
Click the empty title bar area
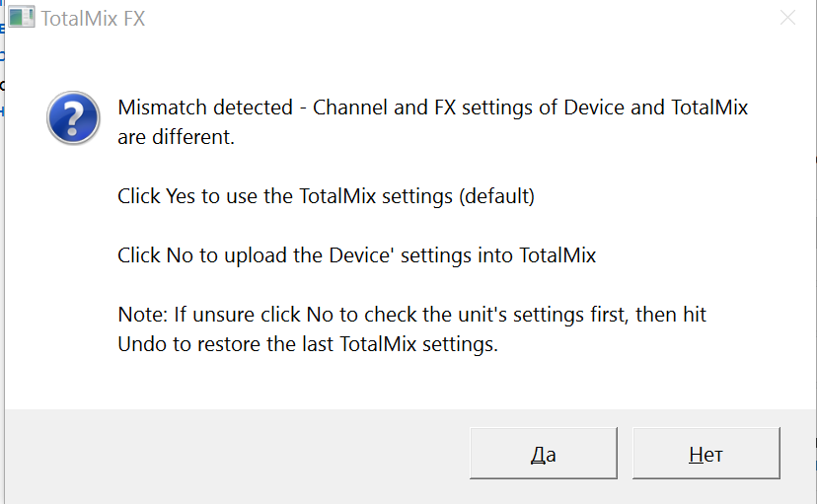point(444,18)
